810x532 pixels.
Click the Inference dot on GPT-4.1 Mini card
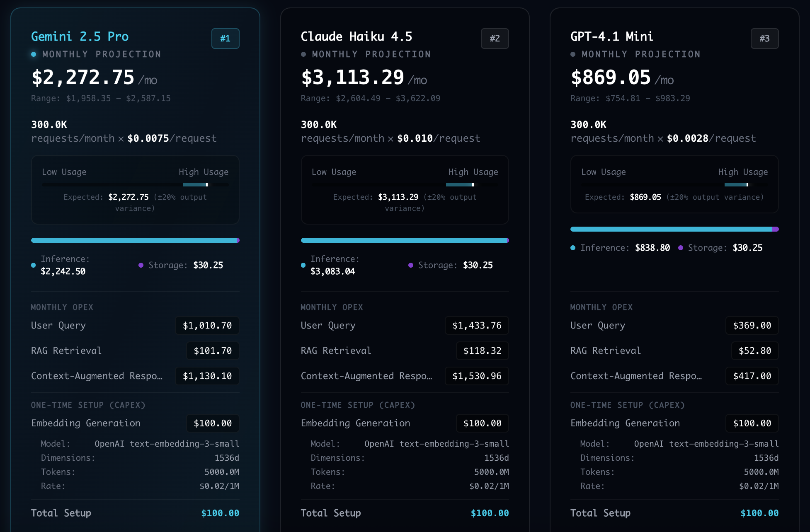(573, 247)
